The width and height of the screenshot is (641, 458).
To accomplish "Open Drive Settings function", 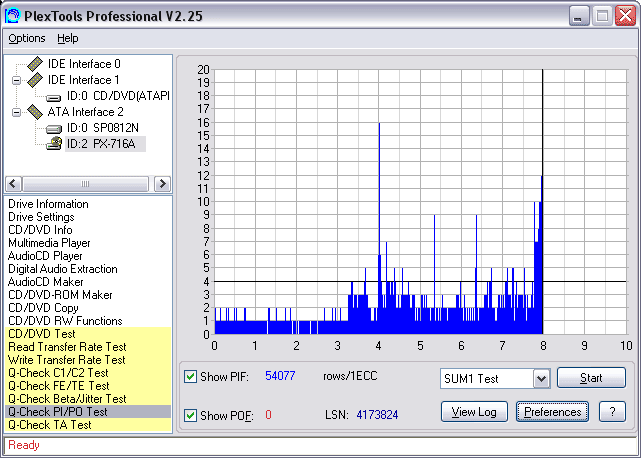I will tap(41, 217).
